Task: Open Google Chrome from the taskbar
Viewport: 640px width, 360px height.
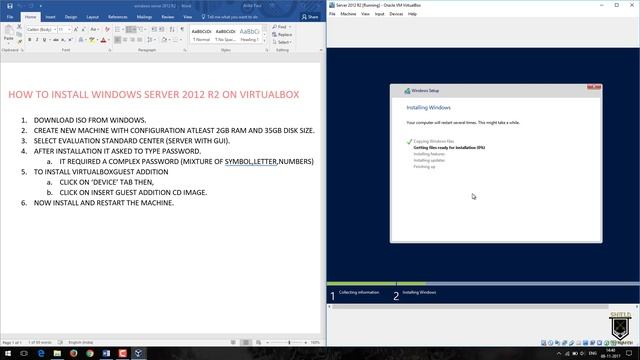Action: (x=90, y=353)
